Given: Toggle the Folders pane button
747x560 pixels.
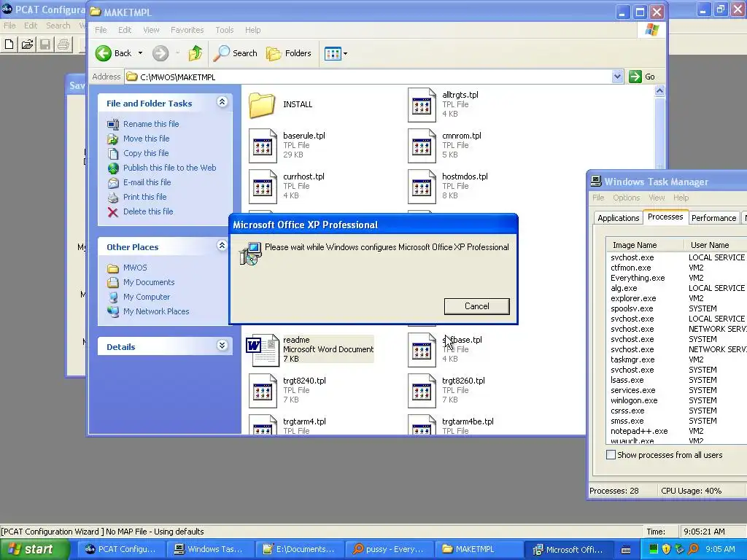Looking at the screenshot, I should (289, 53).
